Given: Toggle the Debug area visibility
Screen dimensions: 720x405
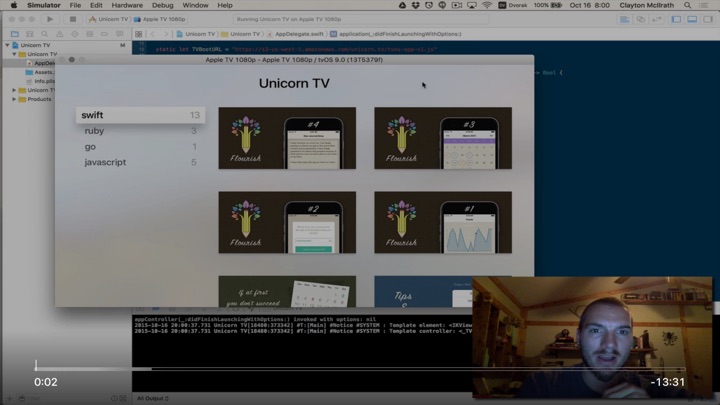Looking at the screenshot, I should click(692, 19).
